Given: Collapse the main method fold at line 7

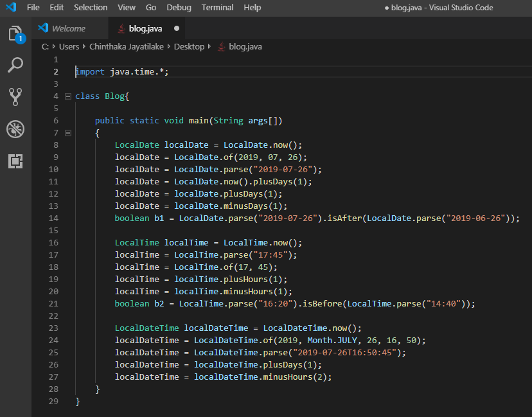Looking at the screenshot, I should [x=69, y=132].
